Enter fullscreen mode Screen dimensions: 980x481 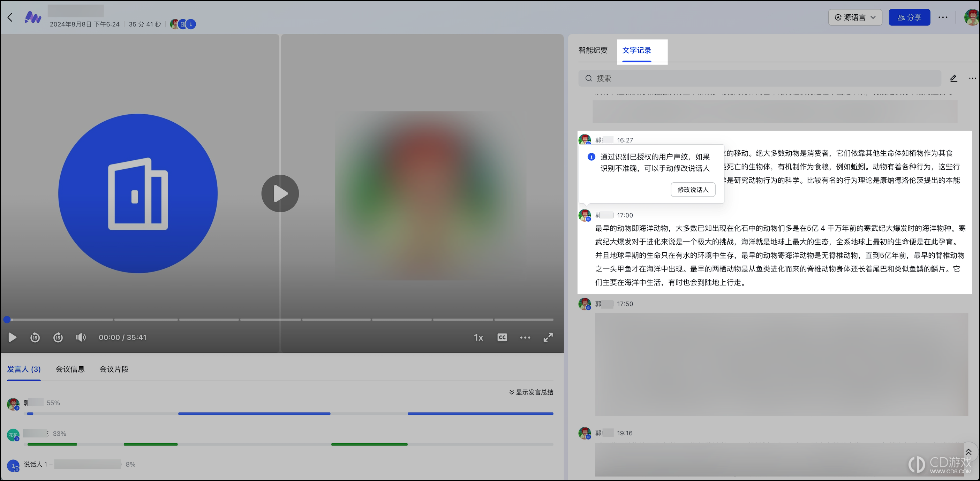tap(548, 337)
